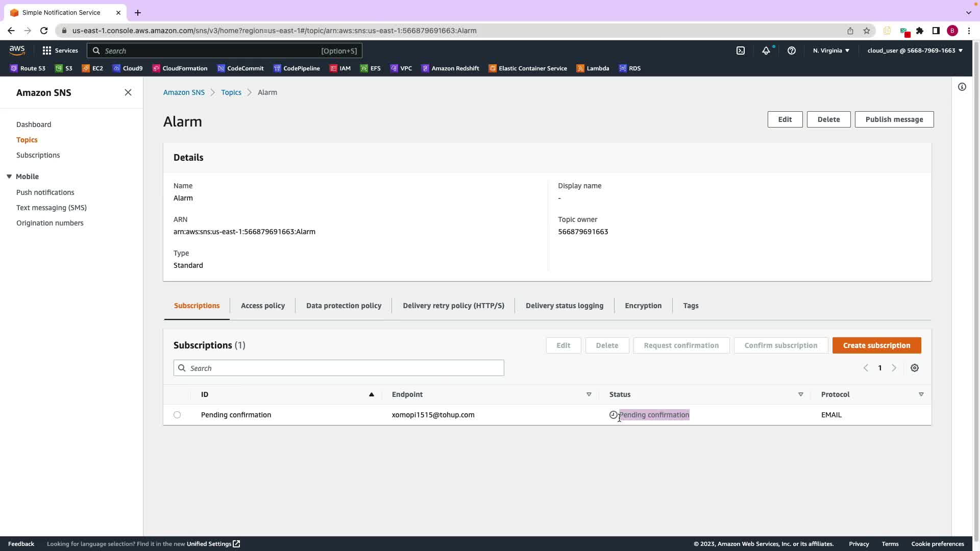Select the pending confirmation subscription radio button
980x551 pixels.
[177, 415]
